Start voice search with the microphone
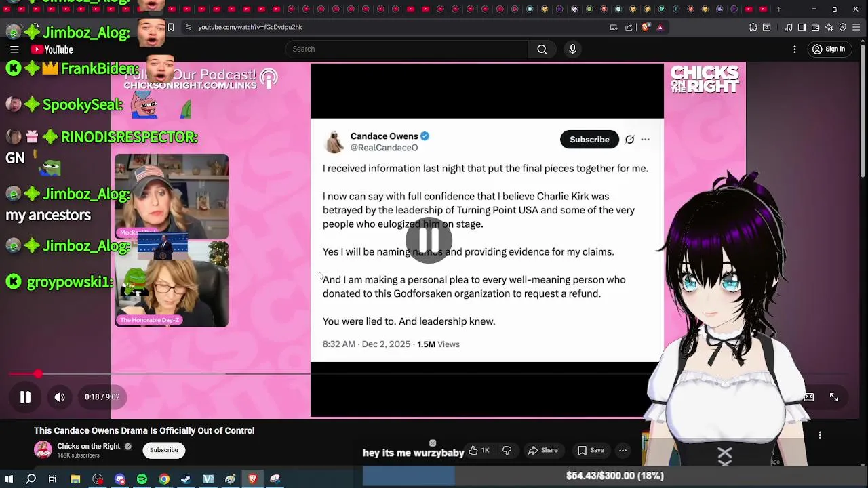Screen dimensions: 868x488 coord(572,49)
